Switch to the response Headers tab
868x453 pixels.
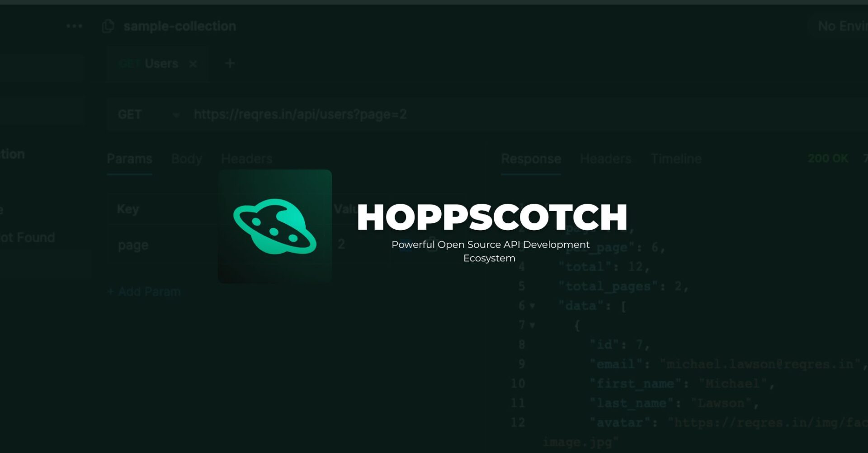[606, 159]
